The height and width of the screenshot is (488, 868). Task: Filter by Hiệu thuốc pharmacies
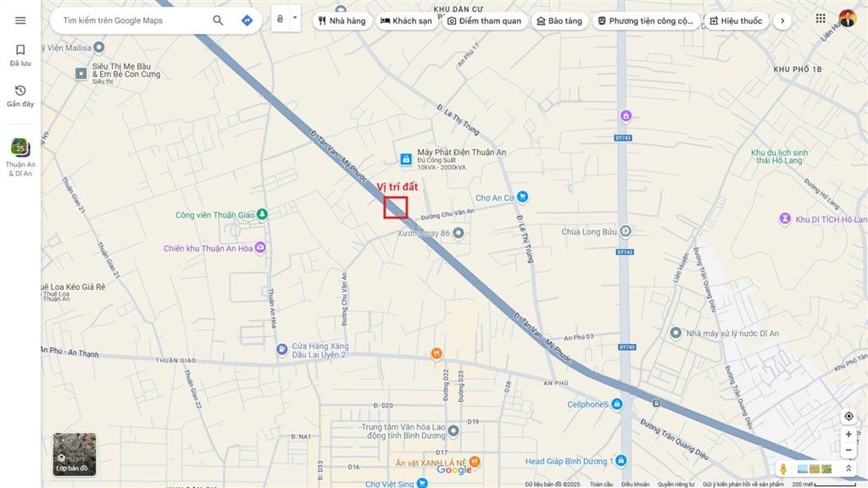(x=736, y=20)
